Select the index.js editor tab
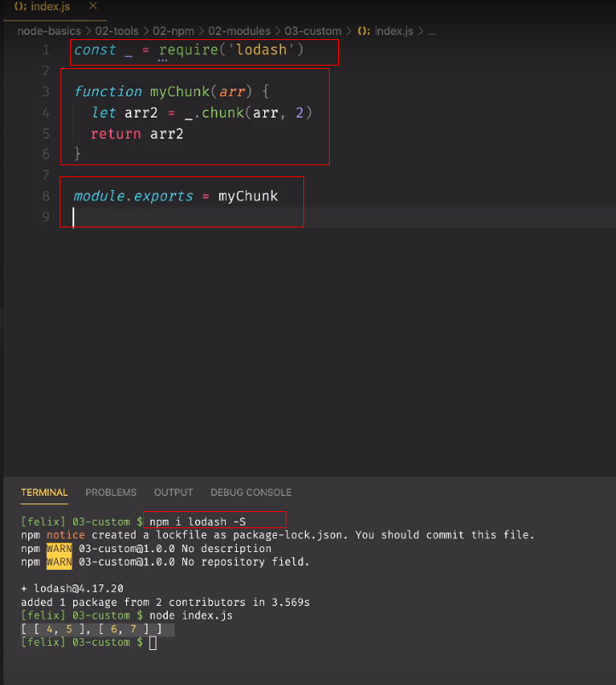The width and height of the screenshot is (616, 685). (55, 8)
